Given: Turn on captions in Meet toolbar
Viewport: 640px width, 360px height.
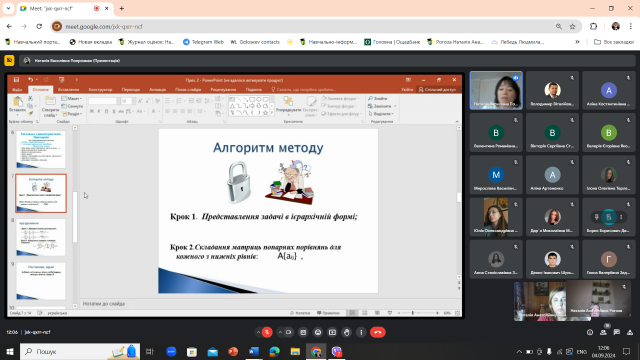Looking at the screenshot, I should coord(303,332).
